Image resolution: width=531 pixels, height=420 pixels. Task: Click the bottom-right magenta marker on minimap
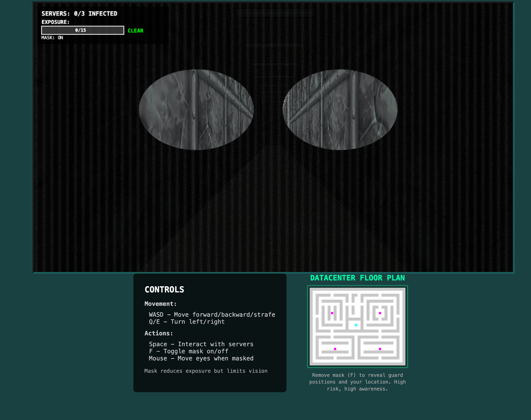(380, 349)
